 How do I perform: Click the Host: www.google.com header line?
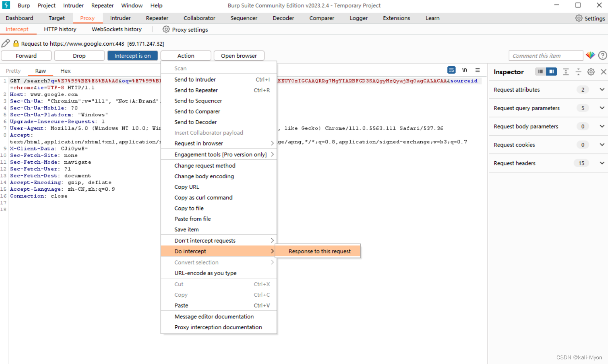44,94
